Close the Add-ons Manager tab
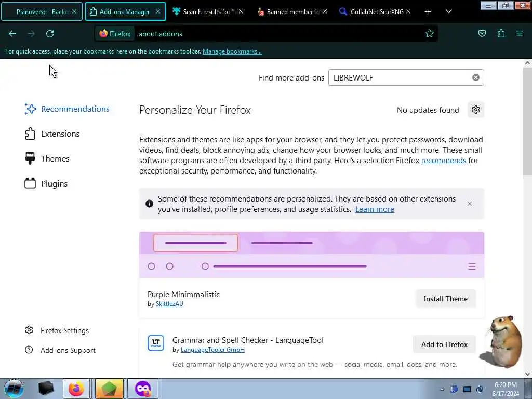The image size is (532, 399). [158, 11]
